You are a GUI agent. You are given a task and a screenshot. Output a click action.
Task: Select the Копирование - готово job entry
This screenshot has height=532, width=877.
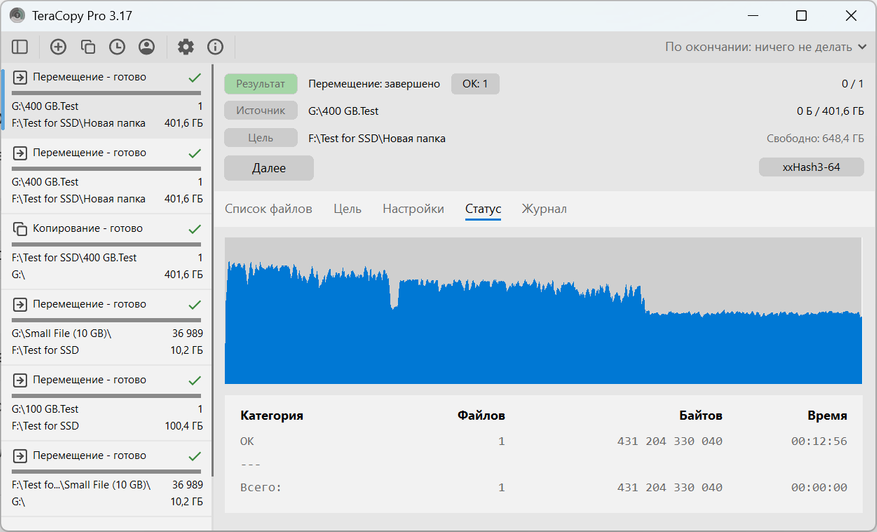pos(107,244)
